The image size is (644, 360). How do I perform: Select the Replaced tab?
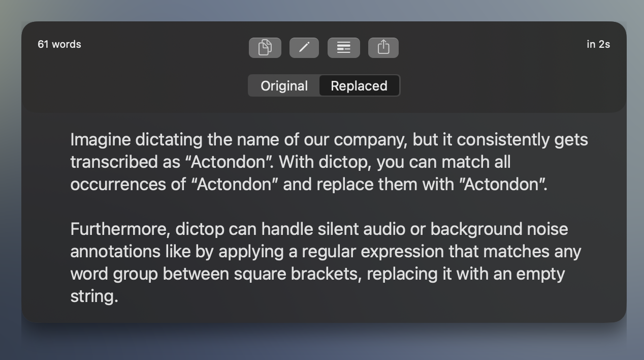[x=359, y=86]
